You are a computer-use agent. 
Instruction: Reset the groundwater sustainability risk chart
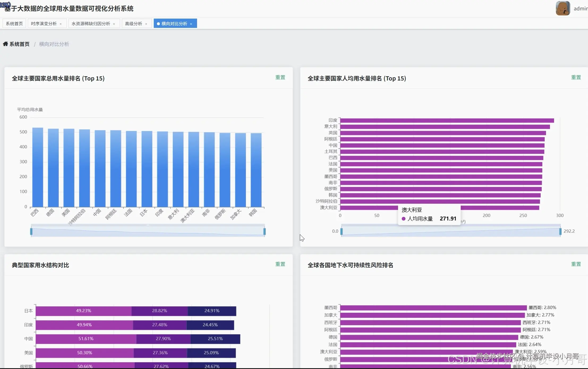pyautogui.click(x=576, y=264)
